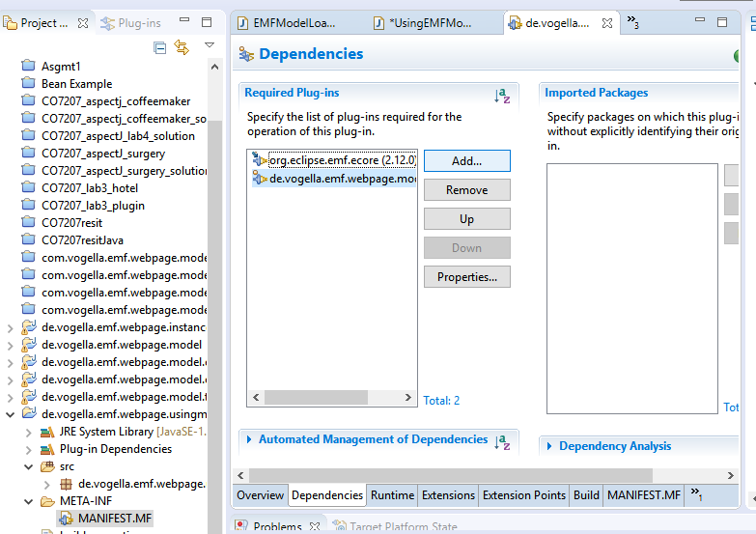
Task: Expand Plug-in Dependencies node
Action: point(28,450)
